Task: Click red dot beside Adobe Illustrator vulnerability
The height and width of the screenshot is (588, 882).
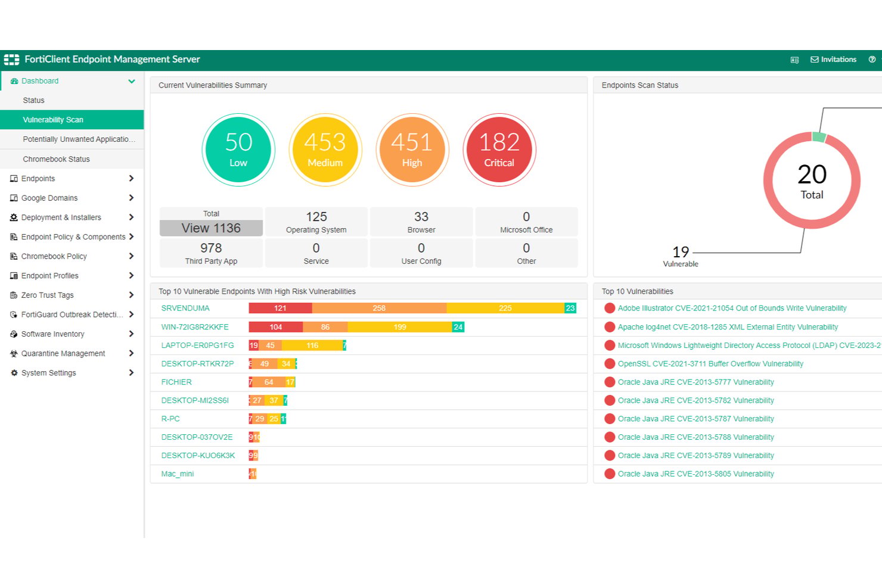Action: point(610,309)
